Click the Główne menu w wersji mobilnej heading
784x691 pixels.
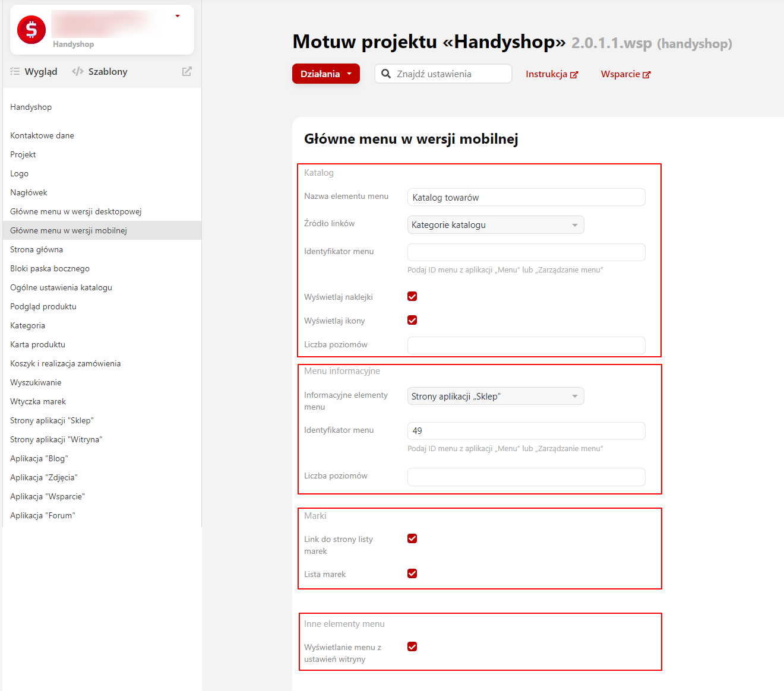pyautogui.click(x=411, y=139)
